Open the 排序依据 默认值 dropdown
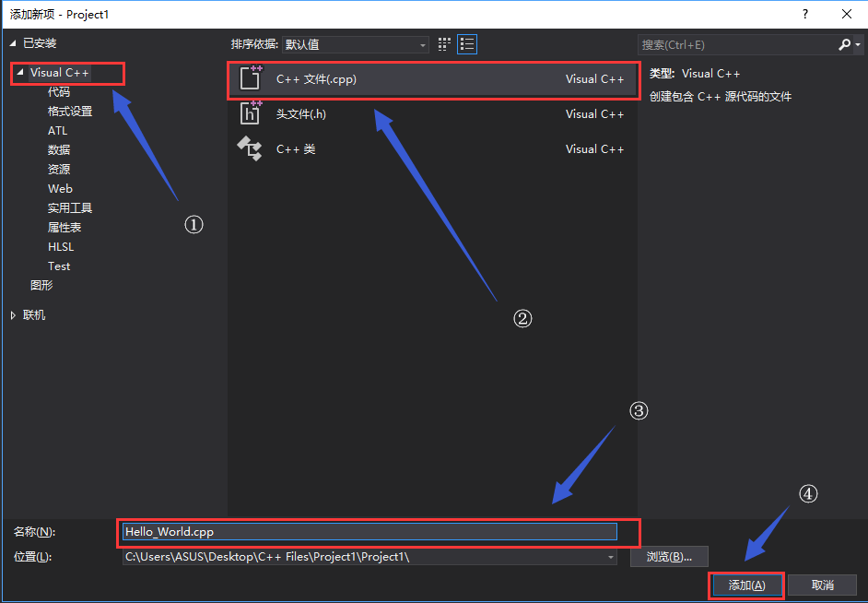 (x=356, y=45)
